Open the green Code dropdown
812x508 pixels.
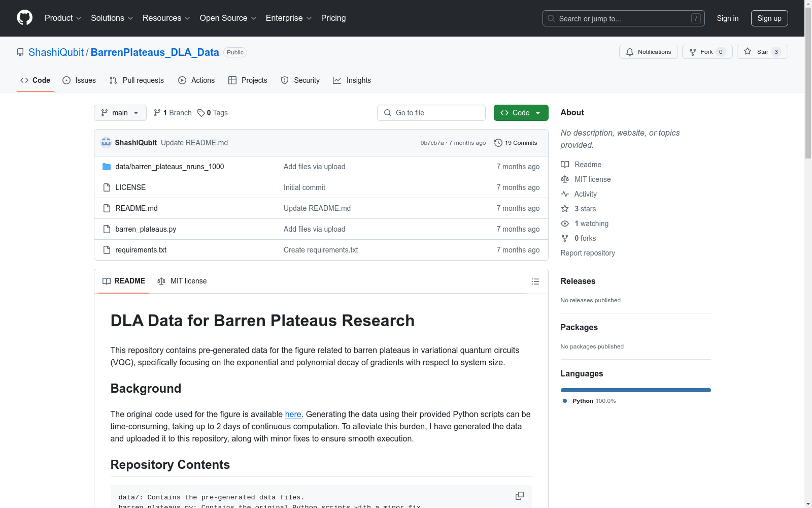pyautogui.click(x=521, y=113)
